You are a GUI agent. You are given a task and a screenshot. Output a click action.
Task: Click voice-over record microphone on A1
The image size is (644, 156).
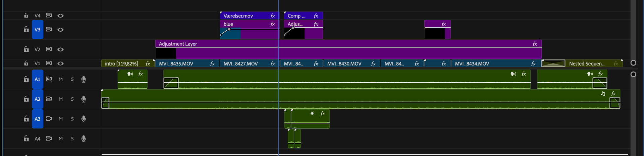click(84, 79)
